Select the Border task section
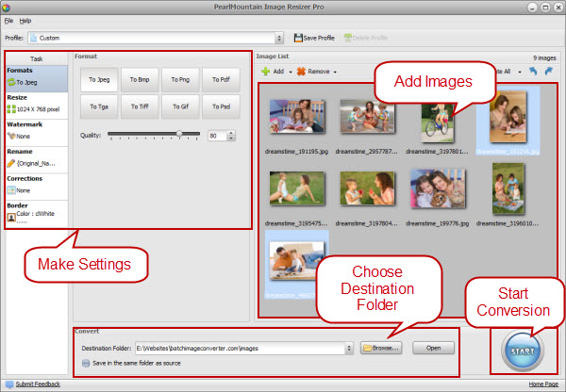Screen dimensions: 566x392 [37, 214]
